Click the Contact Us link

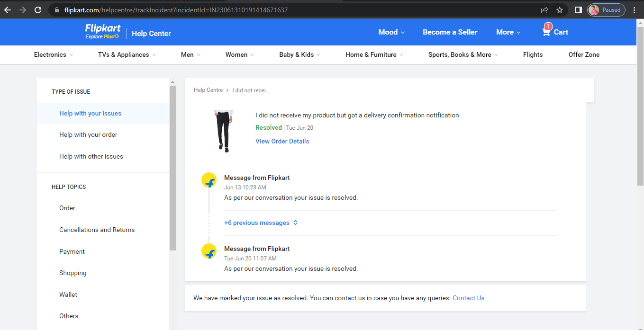(x=468, y=298)
